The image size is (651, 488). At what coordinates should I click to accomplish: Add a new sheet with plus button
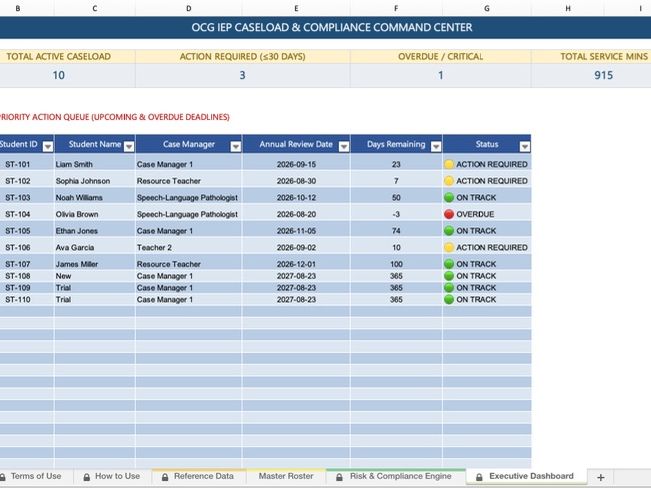coord(601,477)
